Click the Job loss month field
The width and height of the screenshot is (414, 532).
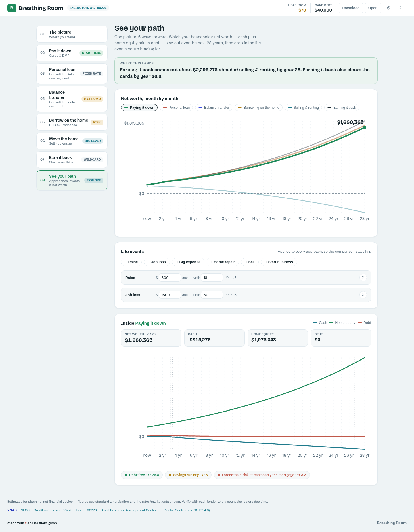212,295
